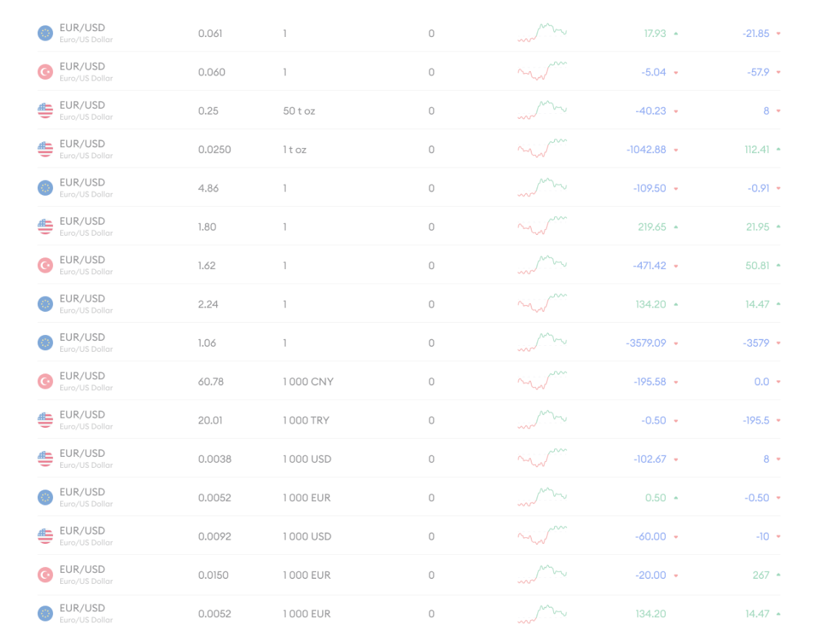818x644 pixels.
Task: Select the Turkish flag in the 1 000 CNY row
Action: [45, 381]
